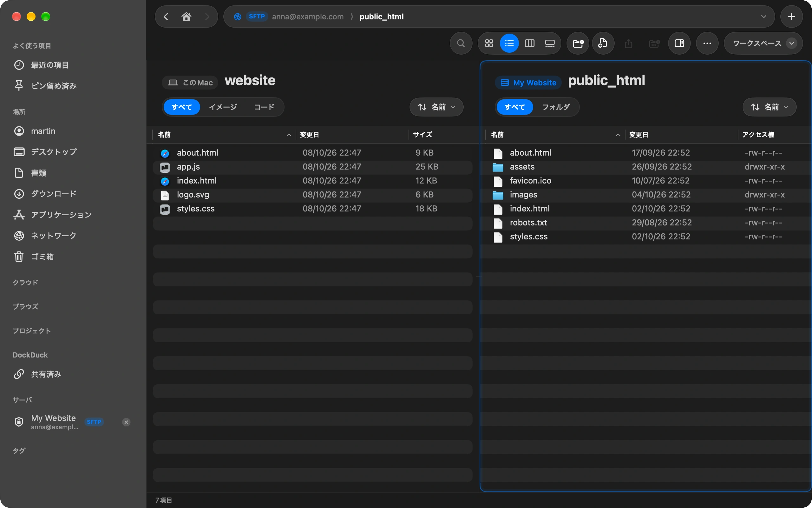
Task: Expand the path bar history chevron
Action: [x=763, y=17]
